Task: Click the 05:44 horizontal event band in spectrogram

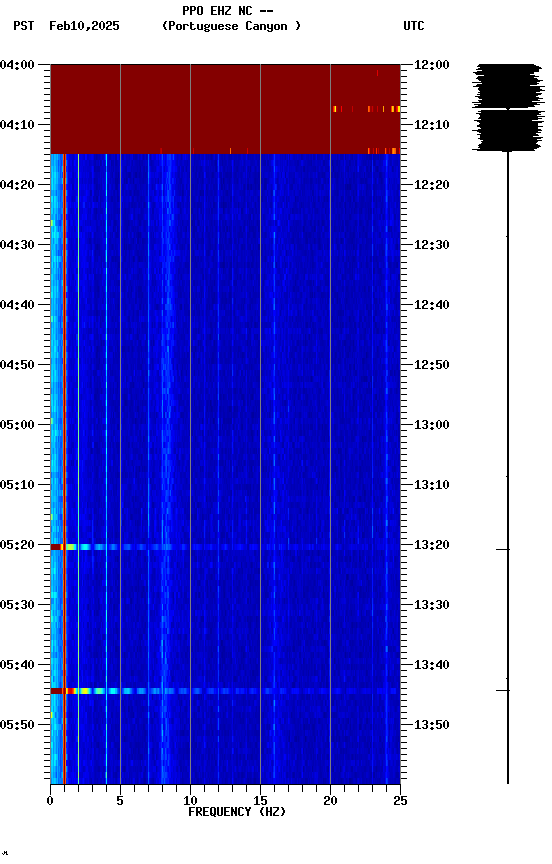Action: point(225,691)
